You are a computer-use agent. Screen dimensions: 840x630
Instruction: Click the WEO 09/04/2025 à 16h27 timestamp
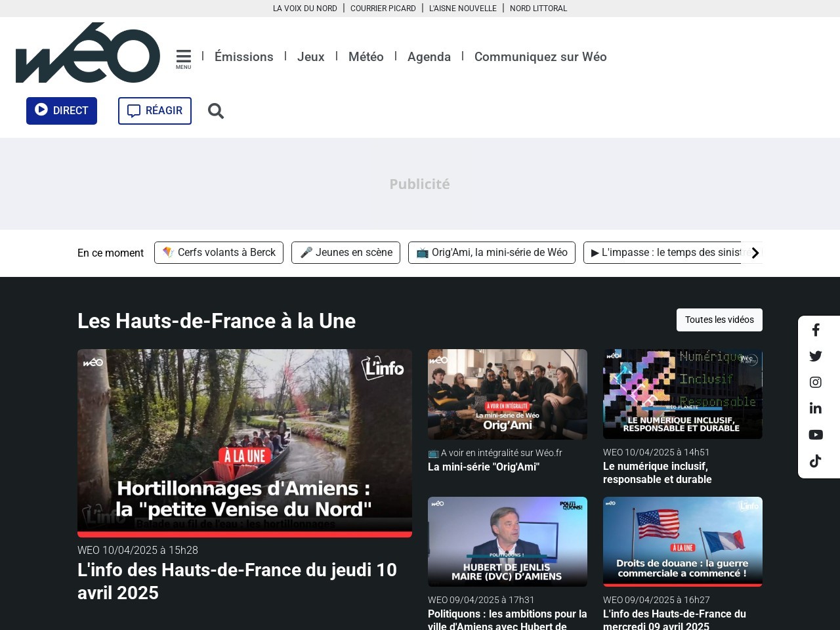(x=656, y=600)
